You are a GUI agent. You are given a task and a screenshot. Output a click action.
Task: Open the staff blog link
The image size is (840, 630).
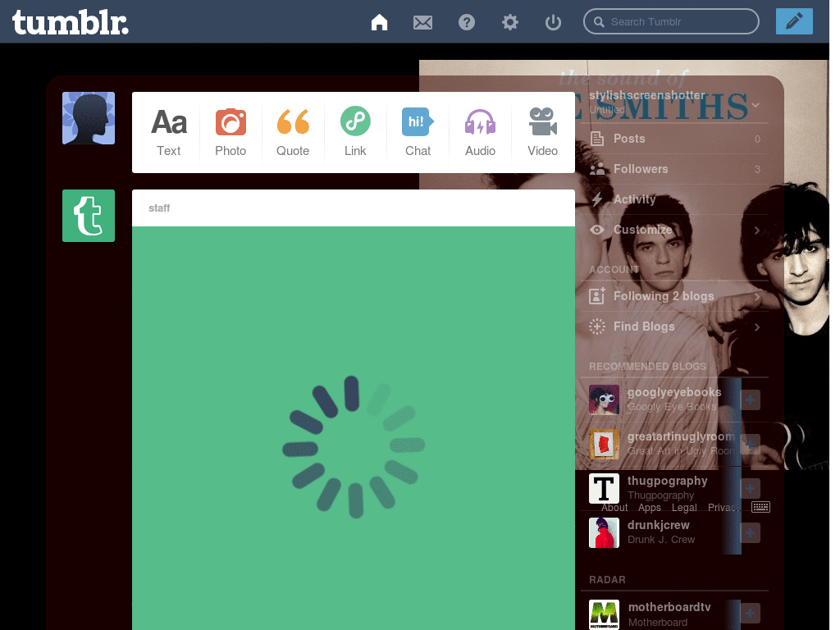click(x=159, y=208)
